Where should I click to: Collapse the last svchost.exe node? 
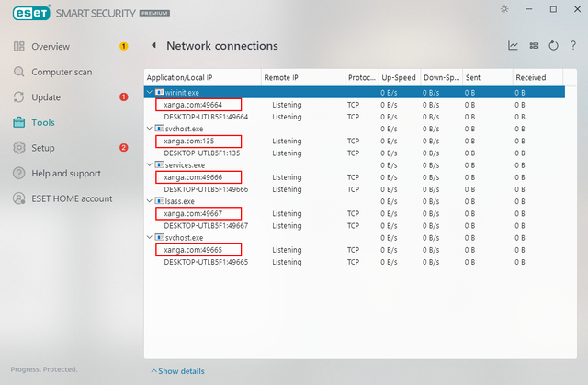pos(149,238)
